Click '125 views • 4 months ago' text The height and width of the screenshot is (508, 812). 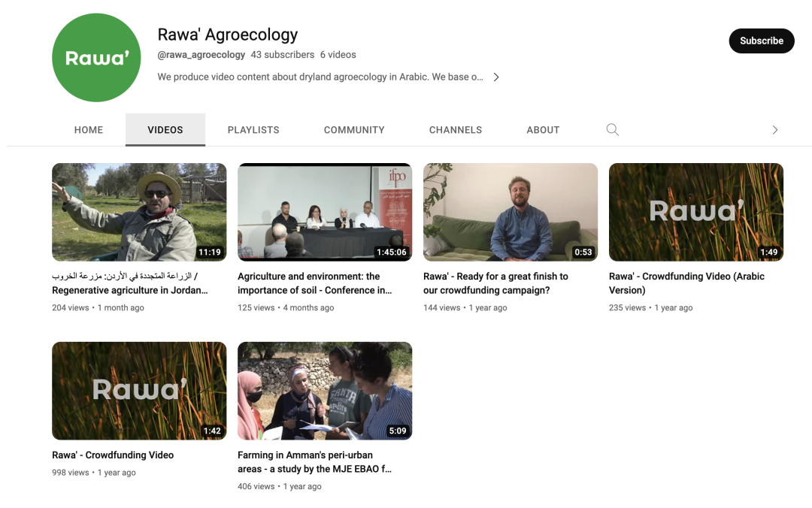tap(286, 307)
